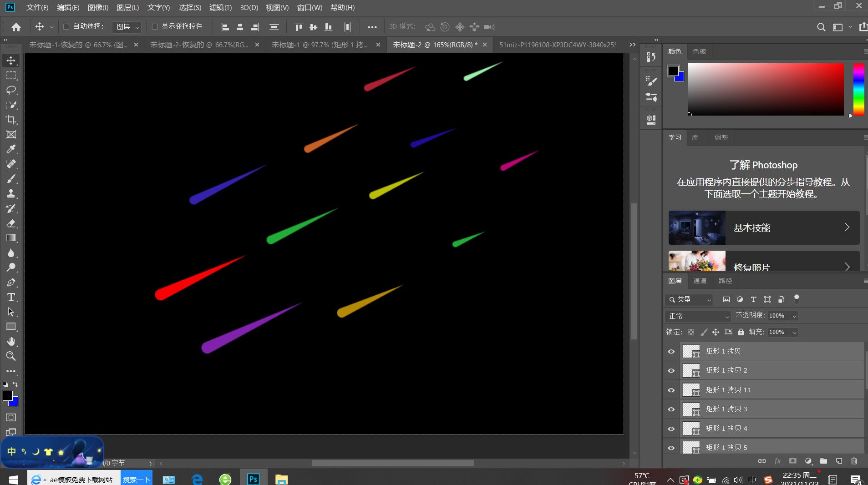The width and height of the screenshot is (868, 485).
Task: Click the delete layer trash icon
Action: tap(854, 461)
